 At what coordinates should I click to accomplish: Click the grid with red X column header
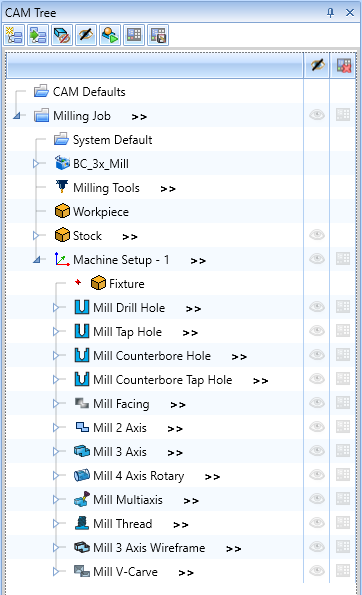click(344, 65)
